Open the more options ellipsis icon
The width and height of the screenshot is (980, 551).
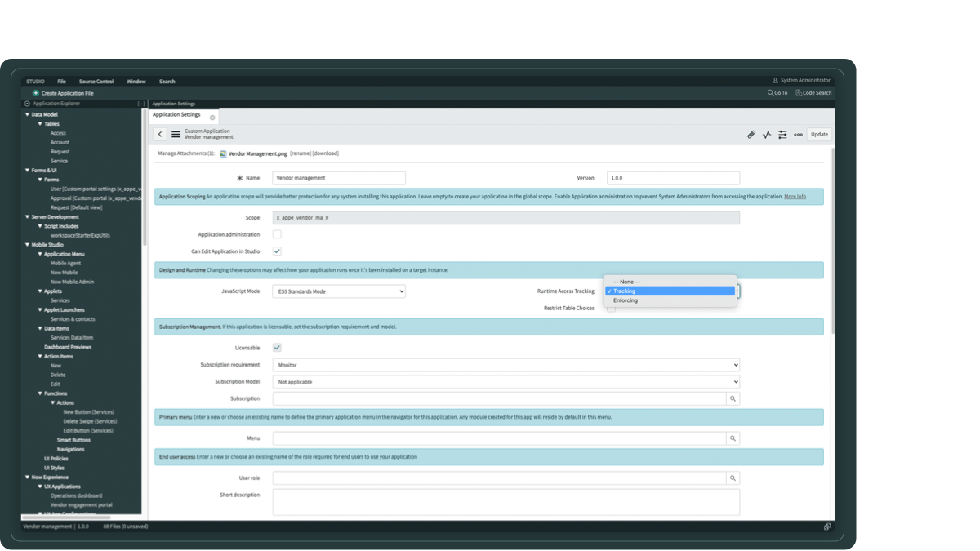click(798, 135)
